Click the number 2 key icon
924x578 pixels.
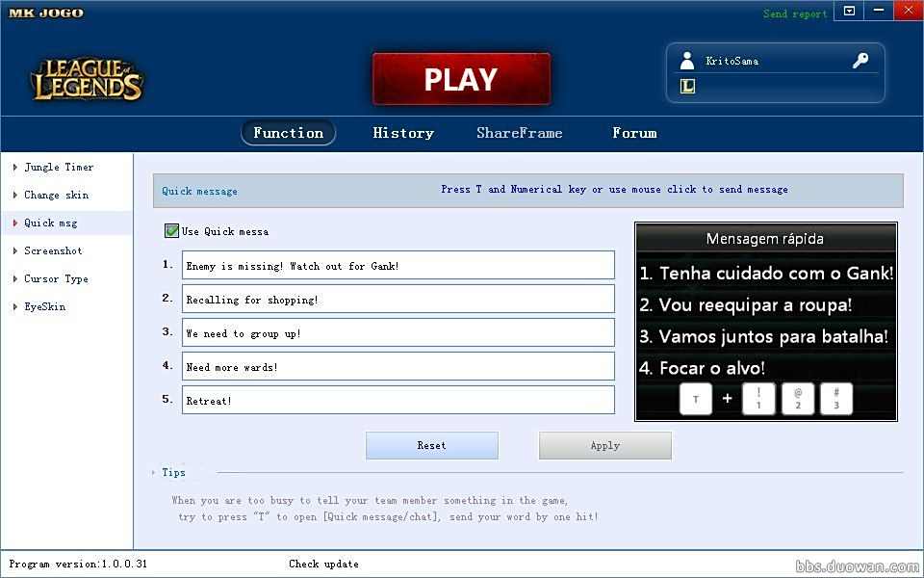[798, 399]
